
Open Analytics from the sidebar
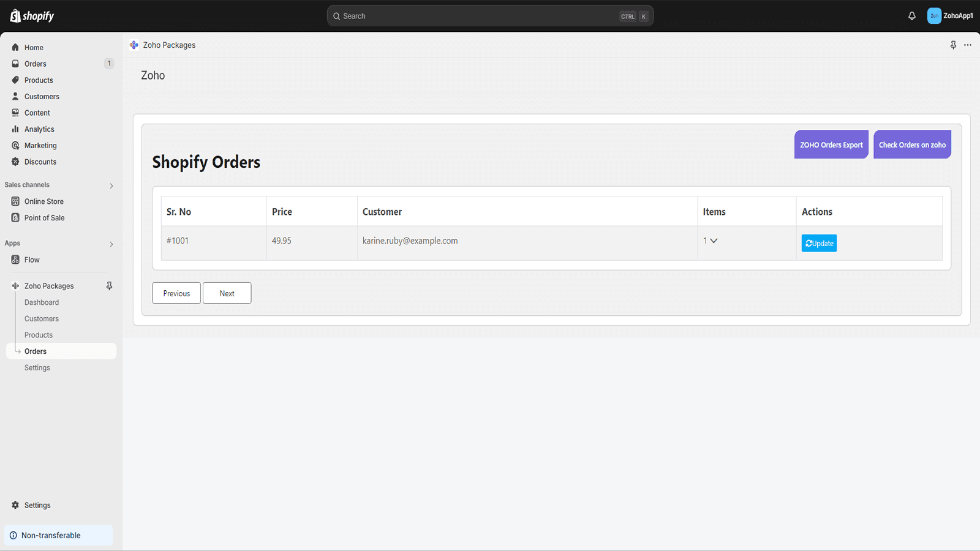click(39, 129)
